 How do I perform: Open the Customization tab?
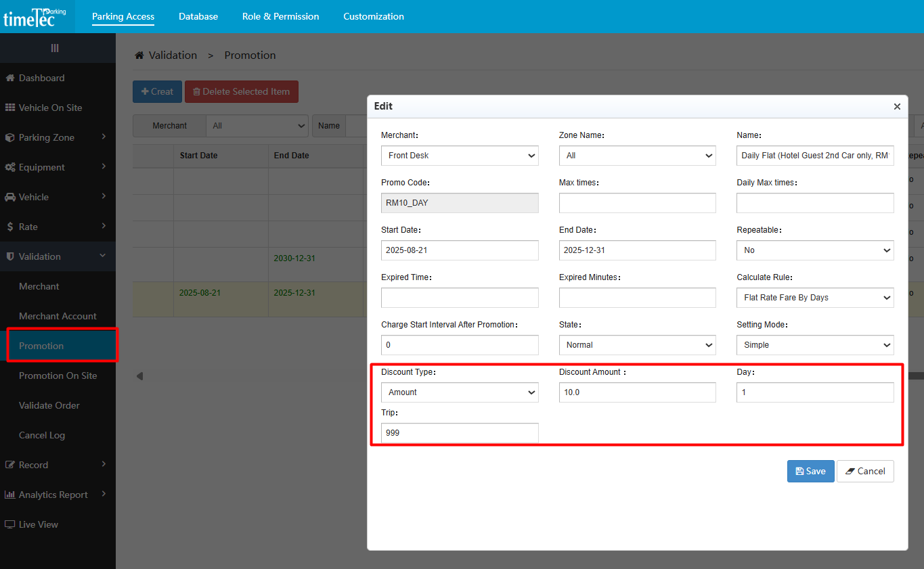pos(374,16)
